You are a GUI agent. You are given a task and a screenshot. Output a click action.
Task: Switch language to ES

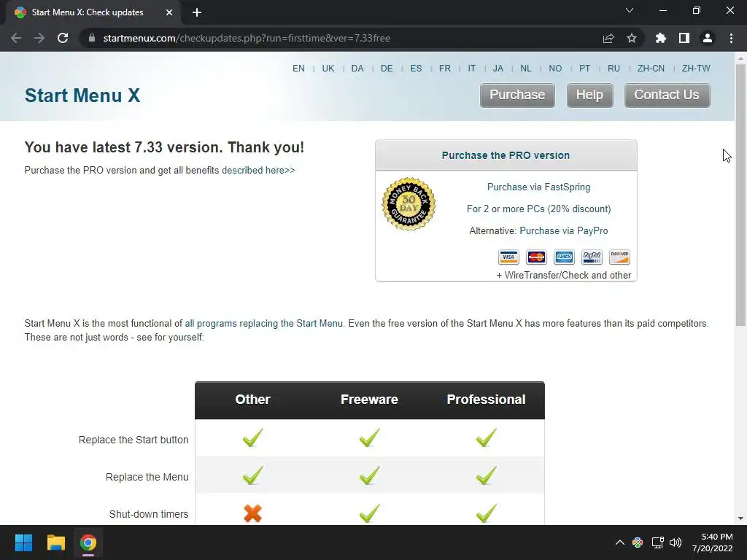[416, 69]
